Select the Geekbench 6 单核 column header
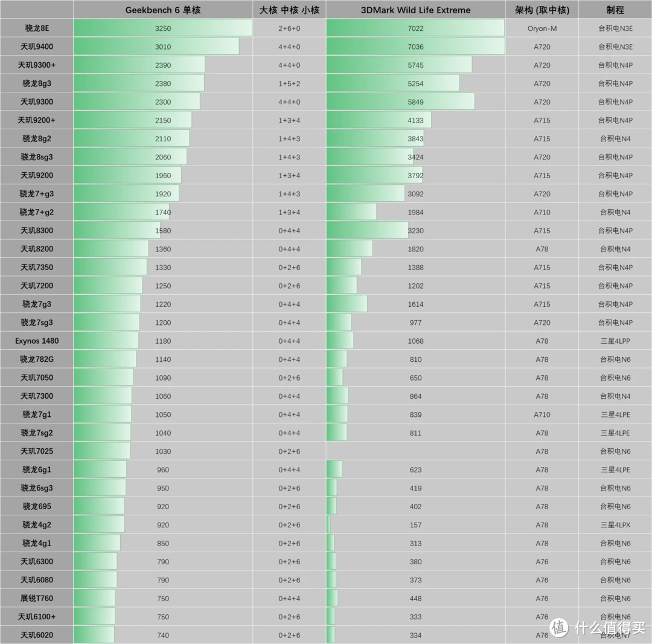The height and width of the screenshot is (644, 652). coord(163,10)
